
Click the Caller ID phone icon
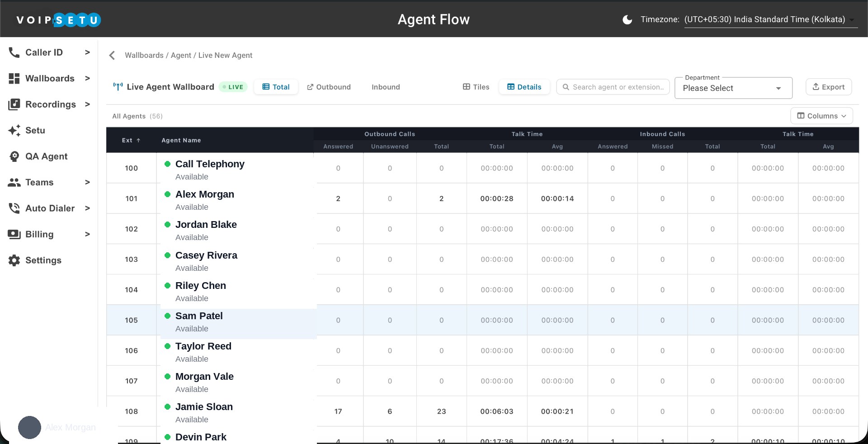point(14,52)
